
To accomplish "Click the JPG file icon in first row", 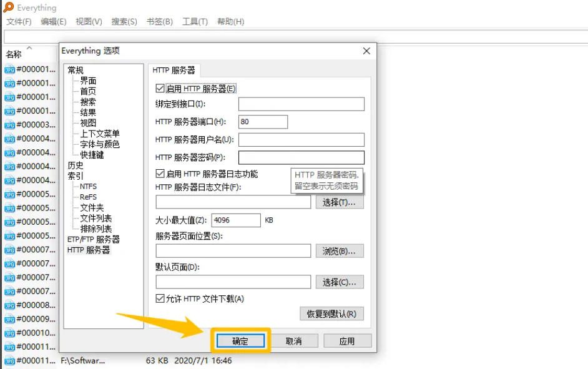I will 9,69.
